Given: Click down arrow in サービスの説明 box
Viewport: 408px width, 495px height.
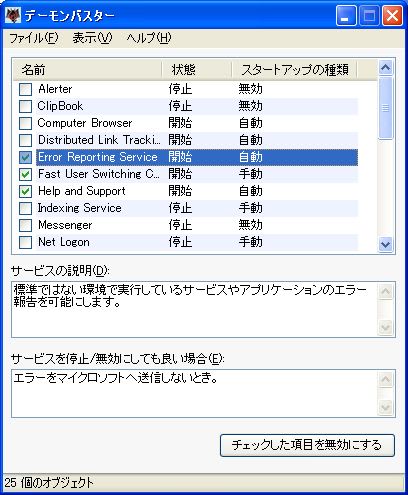Looking at the screenshot, I should pos(386,327).
